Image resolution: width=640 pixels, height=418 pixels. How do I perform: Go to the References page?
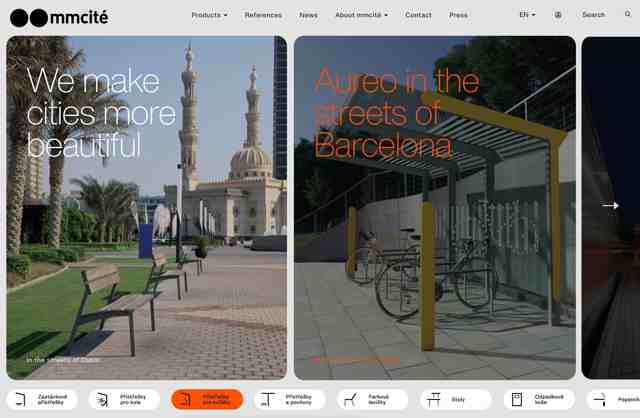click(263, 15)
